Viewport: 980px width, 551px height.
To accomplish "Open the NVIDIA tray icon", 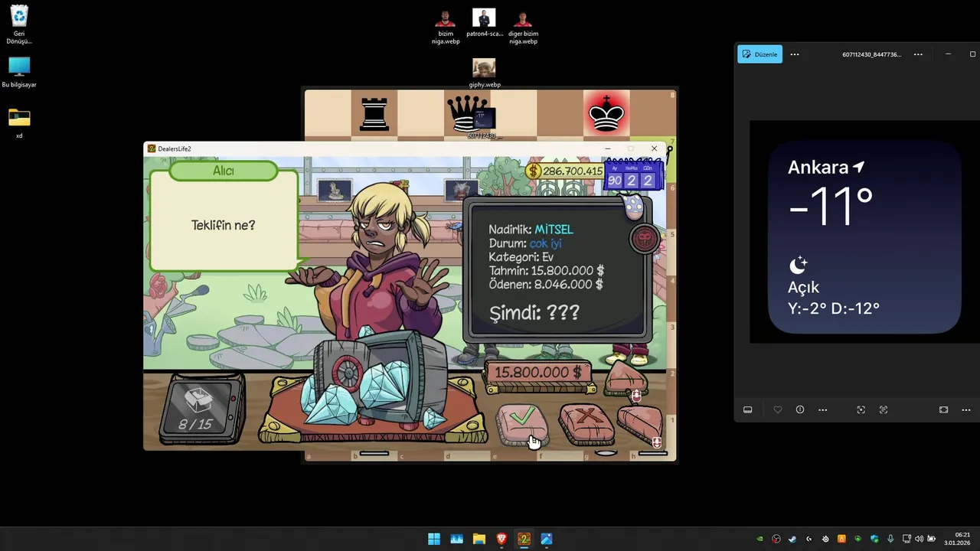I will point(759,539).
